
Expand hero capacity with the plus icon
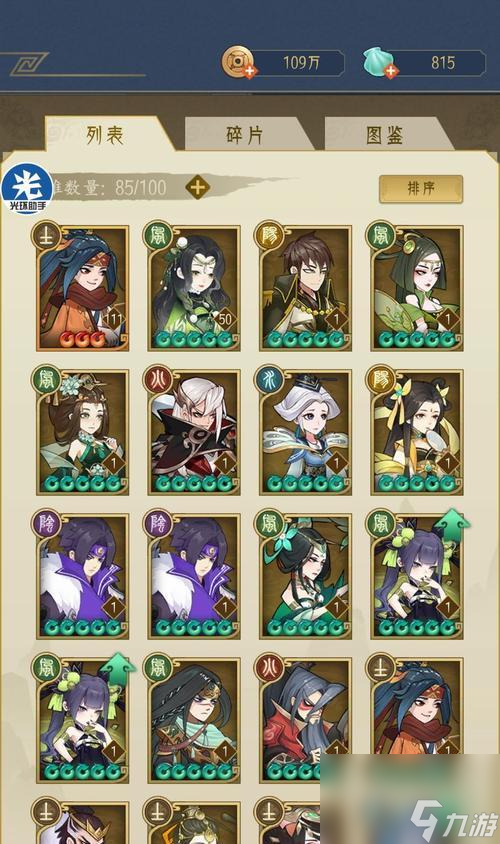click(198, 187)
